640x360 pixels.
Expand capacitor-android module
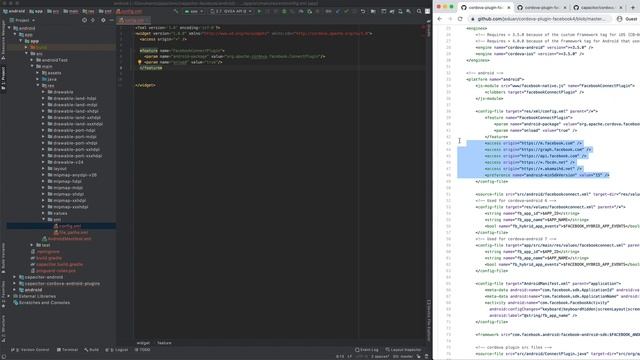point(15,277)
